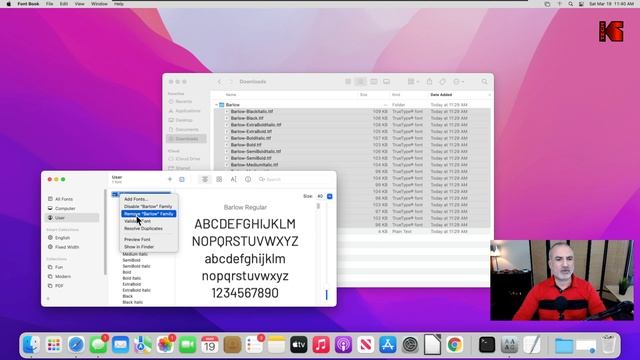Switch Finder to gallery view
640x360 pixels.
click(386, 82)
